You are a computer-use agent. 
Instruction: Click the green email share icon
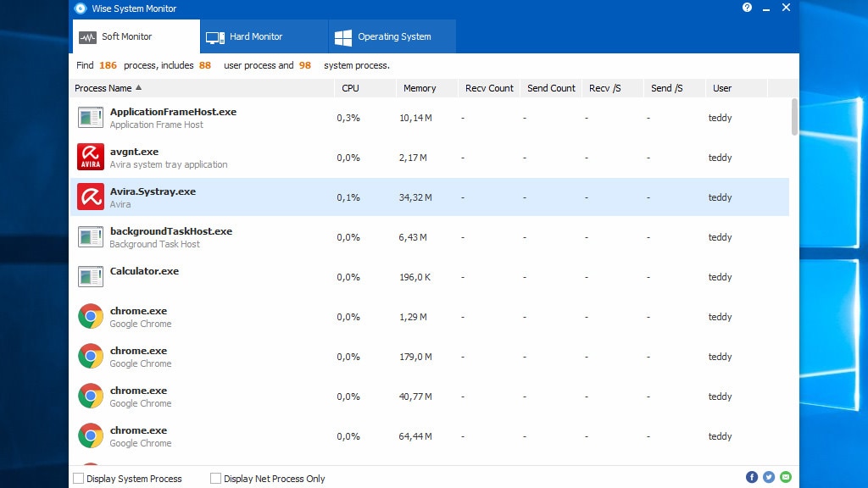[786, 477]
